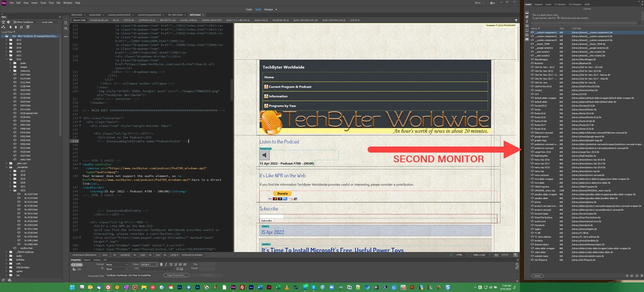Select the body tag in tag selector

(104, 255)
